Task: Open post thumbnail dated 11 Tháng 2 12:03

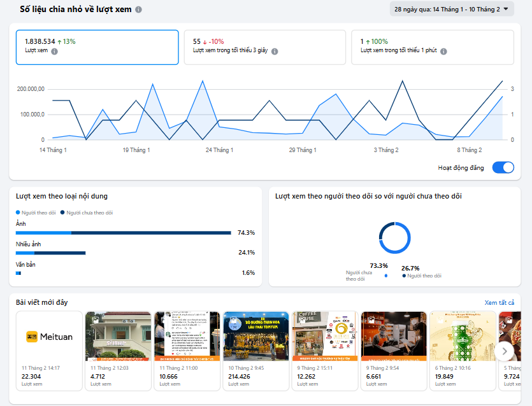Action: click(119, 337)
